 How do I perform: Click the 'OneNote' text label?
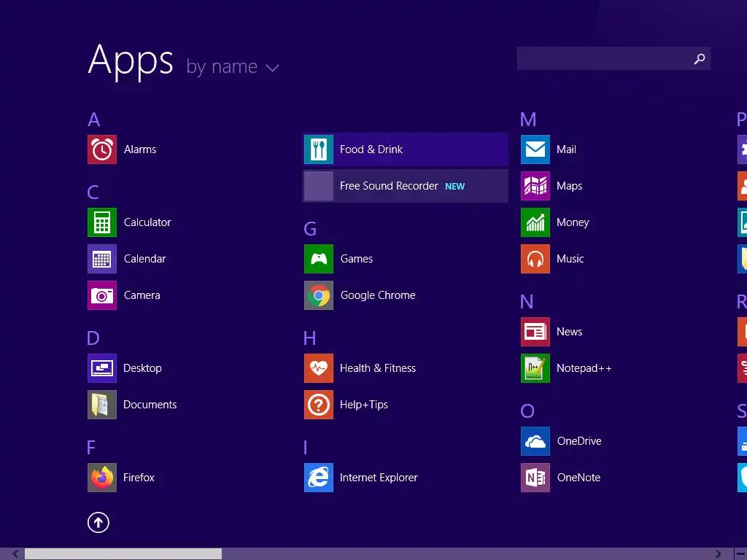pyautogui.click(x=578, y=478)
